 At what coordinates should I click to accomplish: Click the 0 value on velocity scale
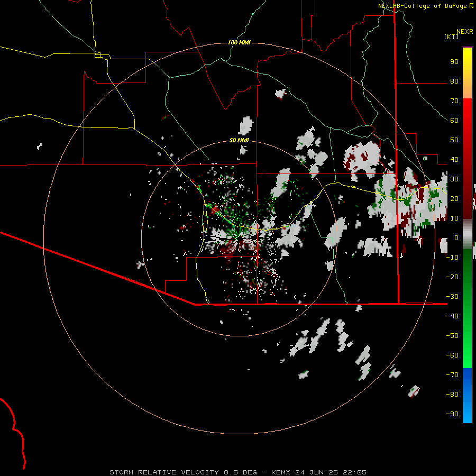pyautogui.click(x=456, y=237)
